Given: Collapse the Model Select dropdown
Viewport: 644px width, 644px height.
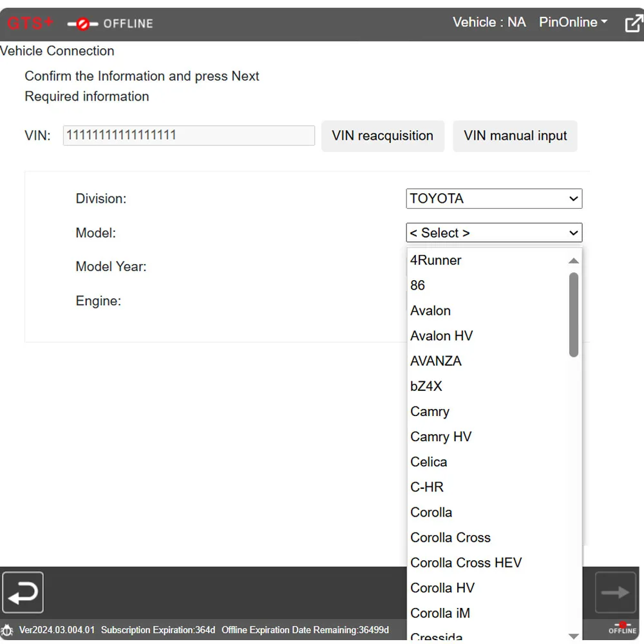Looking at the screenshot, I should [494, 233].
